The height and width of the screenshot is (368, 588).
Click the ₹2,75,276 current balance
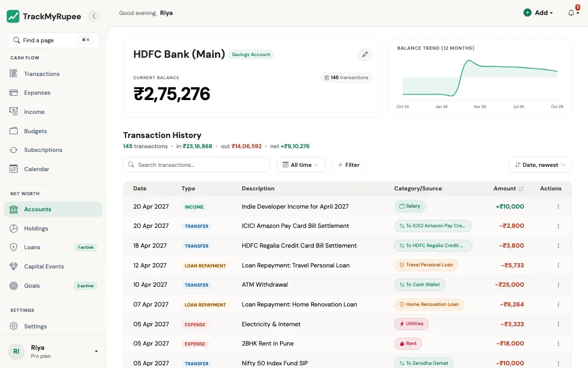pyautogui.click(x=172, y=94)
